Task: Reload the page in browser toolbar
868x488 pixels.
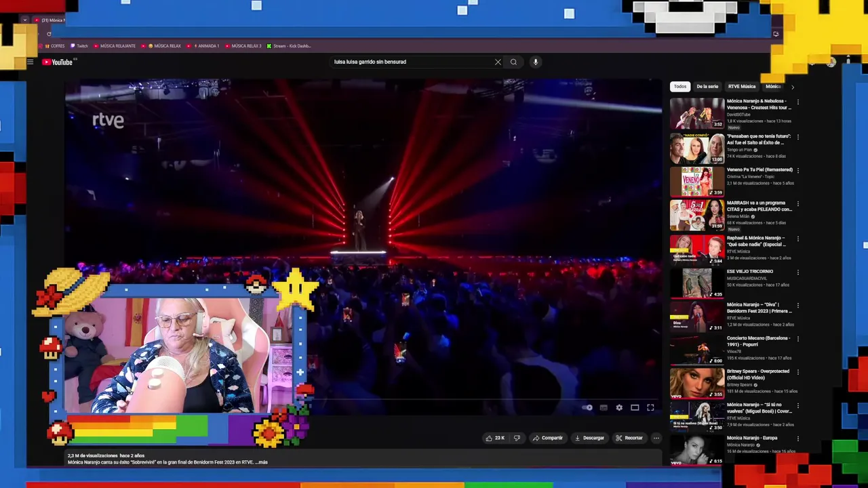Action: click(49, 34)
